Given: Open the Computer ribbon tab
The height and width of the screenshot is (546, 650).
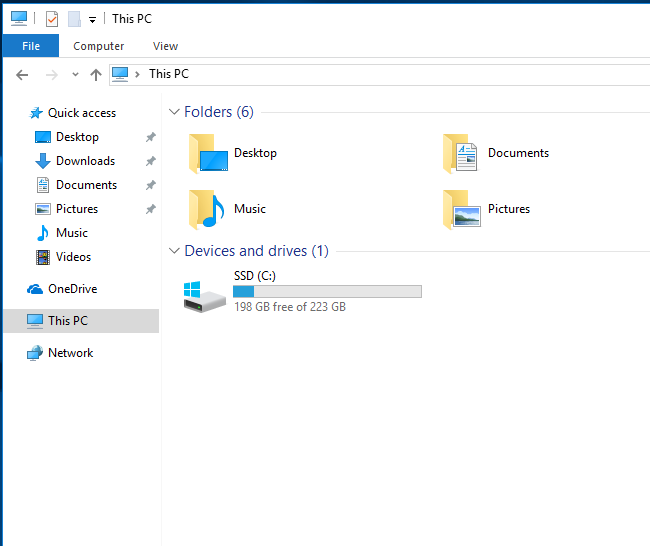Looking at the screenshot, I should [99, 46].
